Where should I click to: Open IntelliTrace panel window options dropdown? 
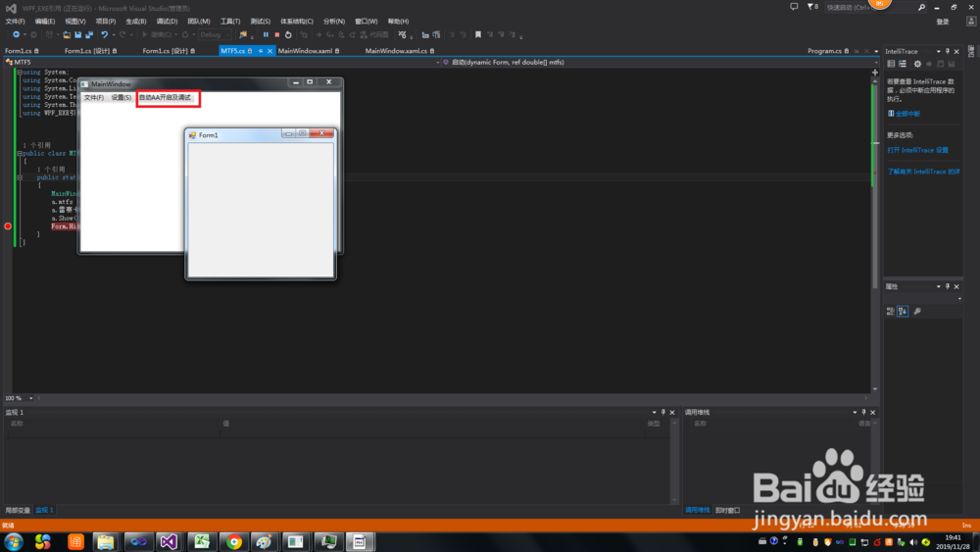[x=938, y=51]
